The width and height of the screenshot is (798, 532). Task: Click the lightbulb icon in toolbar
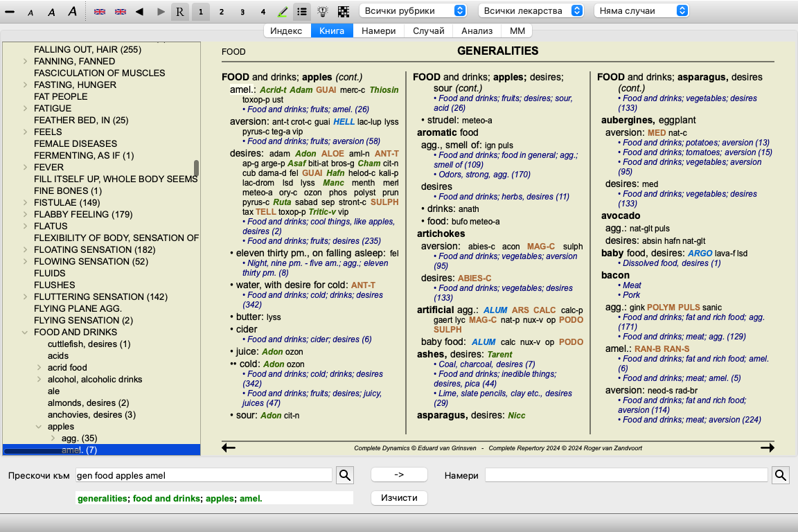[322, 11]
